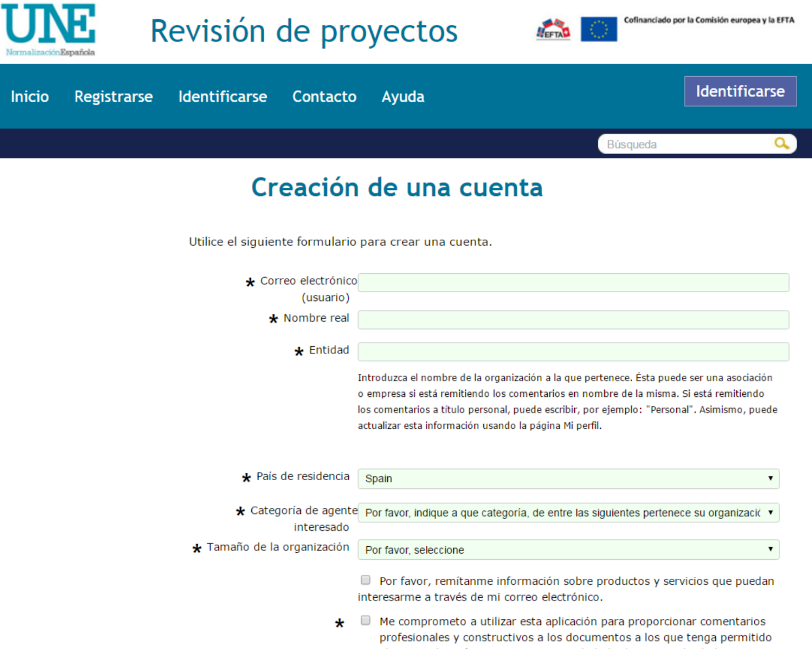812x649 pixels.
Task: Click 'Cofinanciado por la Comisión europea' text
Action: (x=709, y=20)
